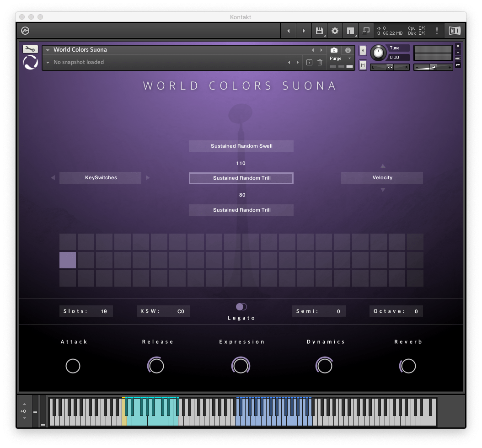Select the highlighted articulation slot in the grid
Viewport: 482px width, 448px height.
click(x=68, y=260)
